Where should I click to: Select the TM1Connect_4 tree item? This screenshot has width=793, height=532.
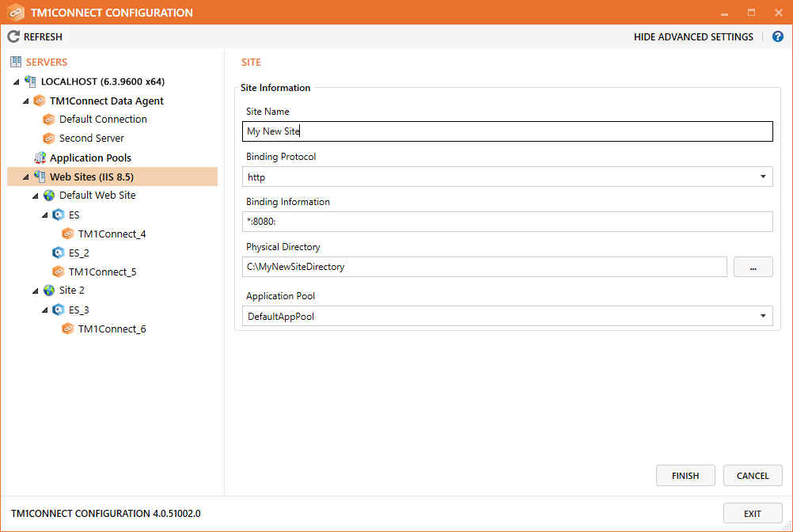tap(112, 234)
